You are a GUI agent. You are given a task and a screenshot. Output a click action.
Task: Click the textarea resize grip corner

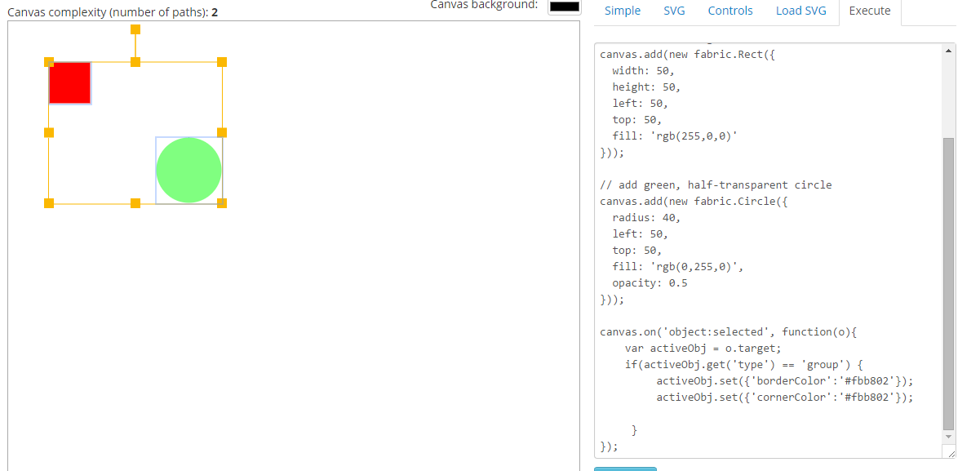[x=949, y=451]
